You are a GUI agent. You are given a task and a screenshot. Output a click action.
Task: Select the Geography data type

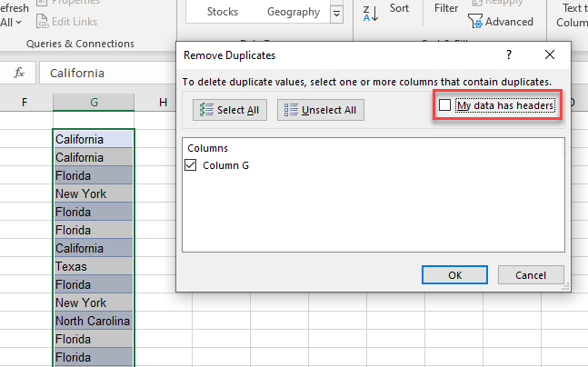pyautogui.click(x=293, y=12)
